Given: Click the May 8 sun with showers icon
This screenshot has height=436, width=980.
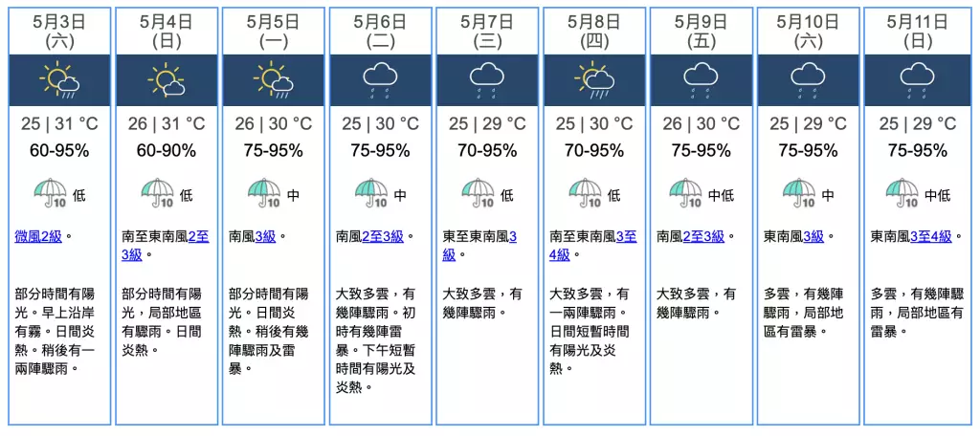Looking at the screenshot, I should click(594, 80).
